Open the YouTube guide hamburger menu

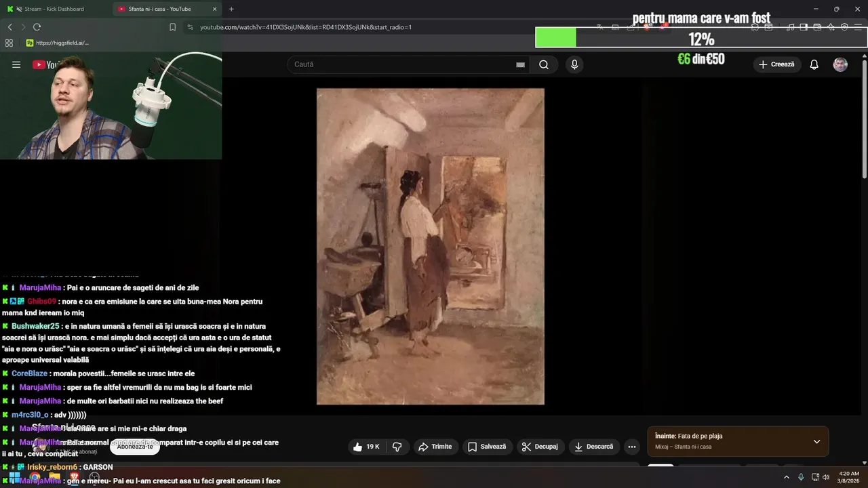pyautogui.click(x=16, y=64)
